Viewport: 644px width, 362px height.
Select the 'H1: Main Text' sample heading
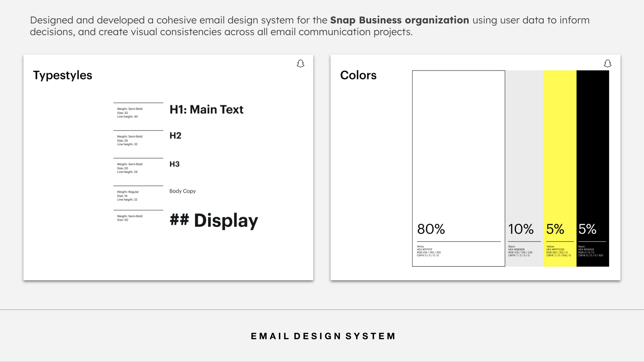point(206,109)
